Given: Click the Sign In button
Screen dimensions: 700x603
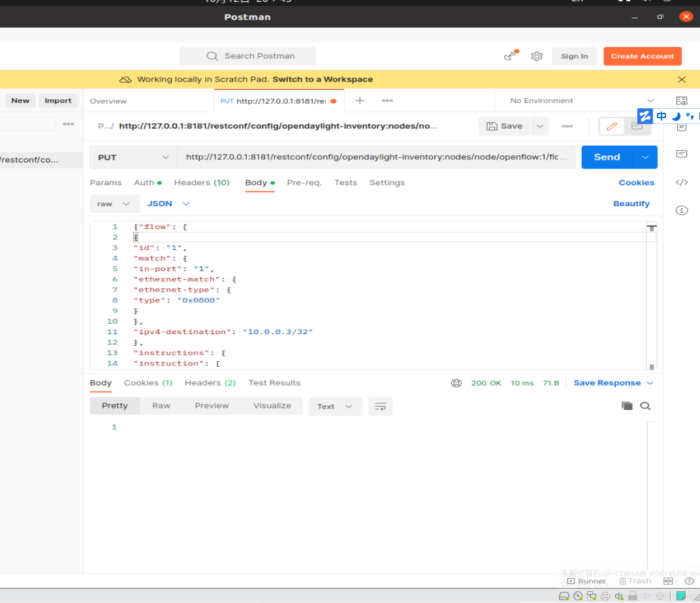Looking at the screenshot, I should click(x=575, y=56).
